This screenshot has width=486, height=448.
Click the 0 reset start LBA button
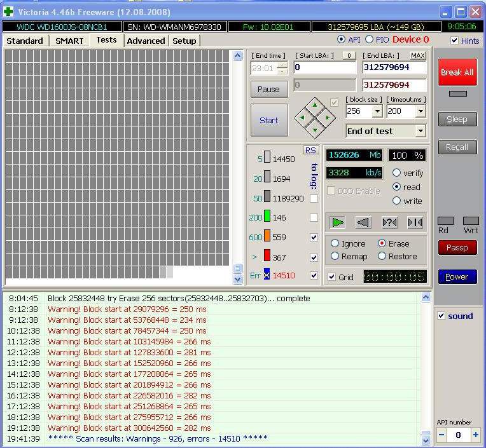point(349,55)
